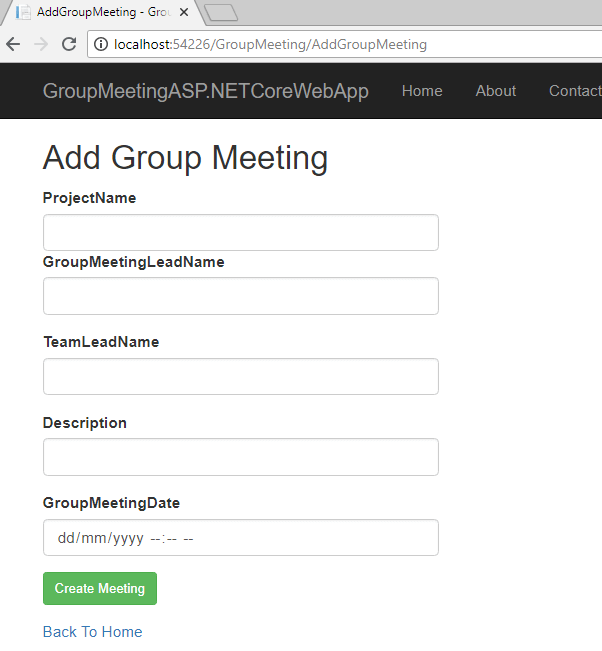Click the Description text field
This screenshot has width=602, height=651.
click(240, 457)
